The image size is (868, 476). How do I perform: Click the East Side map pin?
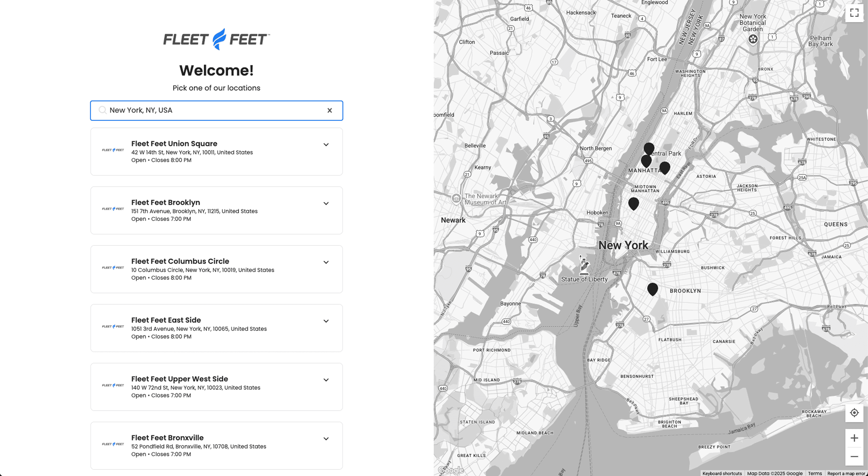tap(664, 168)
